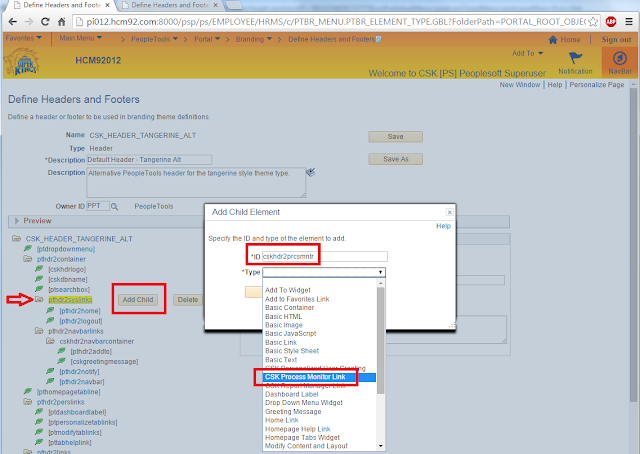Click the Add Child button
Image resolution: width=640 pixels, height=454 pixels.
(138, 300)
